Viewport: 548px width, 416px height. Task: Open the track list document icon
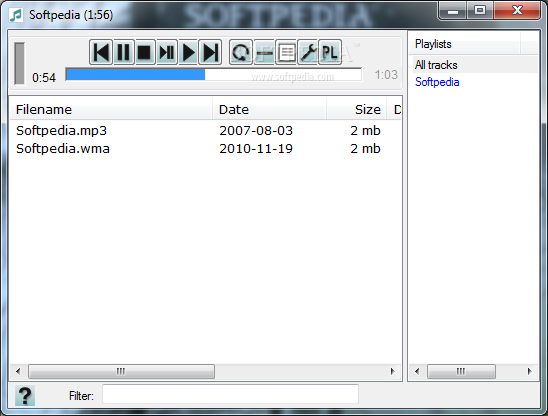point(286,52)
